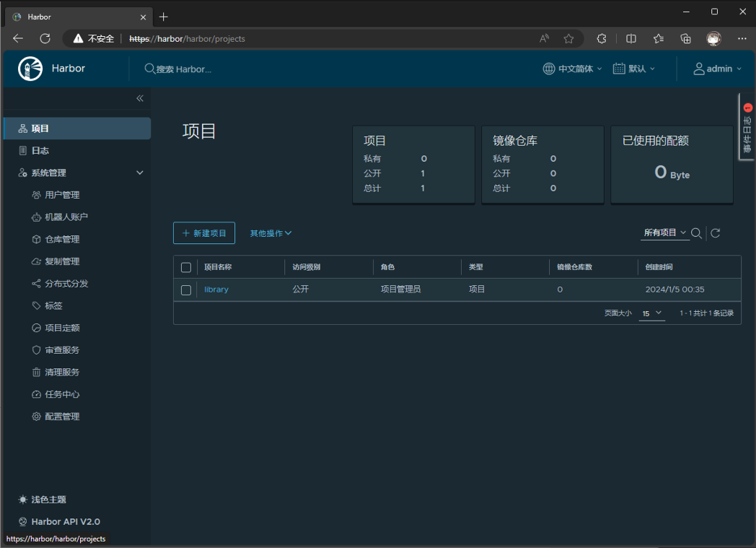Open the 默认 date format dropdown
This screenshot has width=756, height=548.
(634, 69)
